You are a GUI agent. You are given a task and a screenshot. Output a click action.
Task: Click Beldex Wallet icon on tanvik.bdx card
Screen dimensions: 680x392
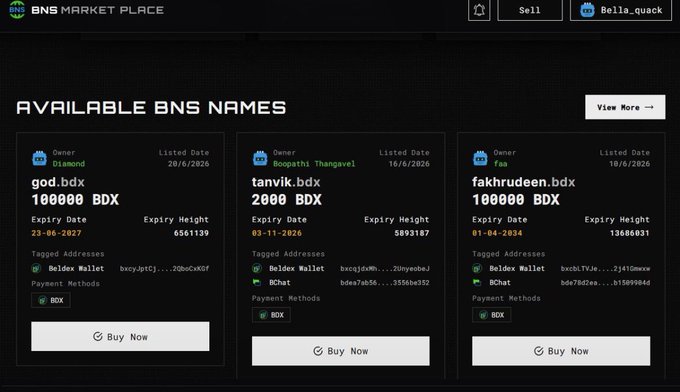(257, 268)
